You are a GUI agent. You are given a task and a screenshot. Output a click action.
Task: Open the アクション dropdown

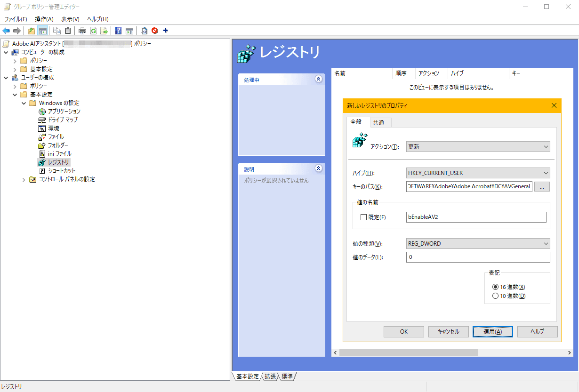pyautogui.click(x=478, y=147)
